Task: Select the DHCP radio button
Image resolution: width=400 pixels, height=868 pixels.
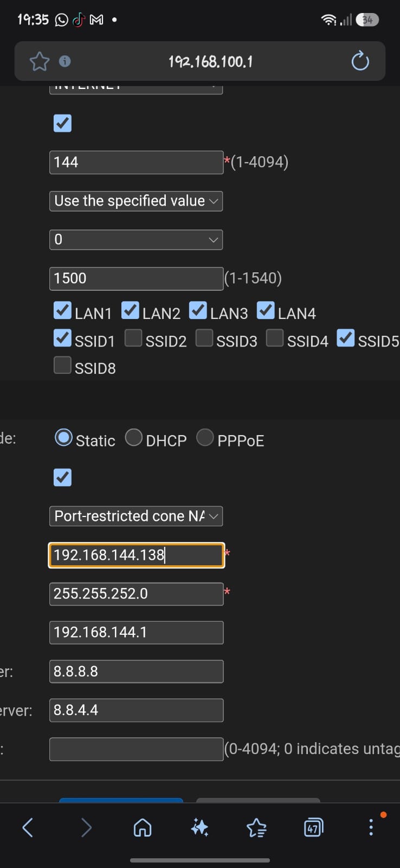Action: click(134, 437)
